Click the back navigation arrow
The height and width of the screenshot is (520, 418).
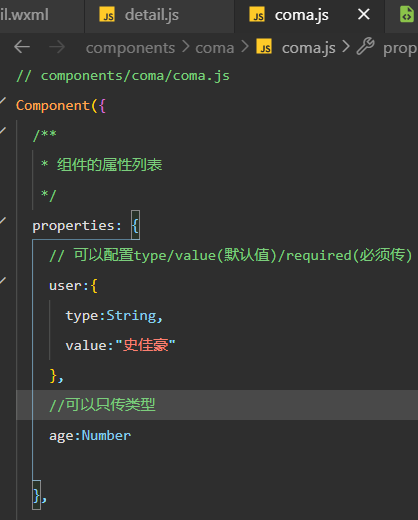click(22, 47)
